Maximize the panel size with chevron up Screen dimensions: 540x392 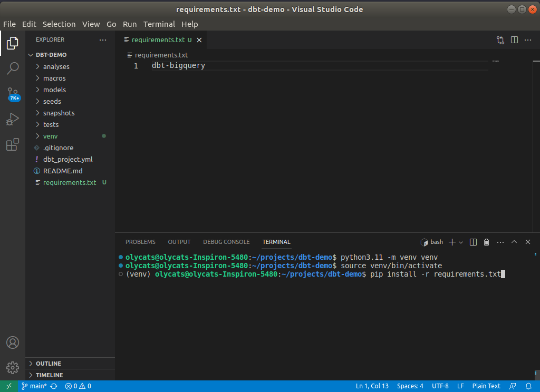click(x=514, y=242)
